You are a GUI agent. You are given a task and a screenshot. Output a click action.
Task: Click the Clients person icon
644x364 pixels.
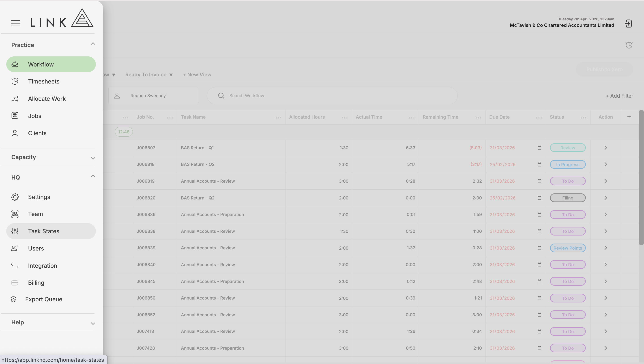[15, 133]
